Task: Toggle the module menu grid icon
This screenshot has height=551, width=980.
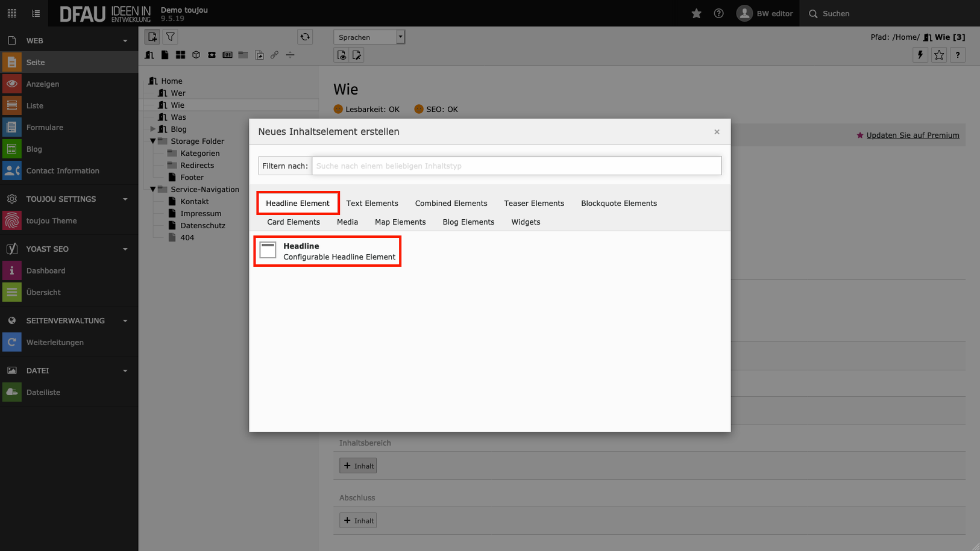Action: pos(12,13)
